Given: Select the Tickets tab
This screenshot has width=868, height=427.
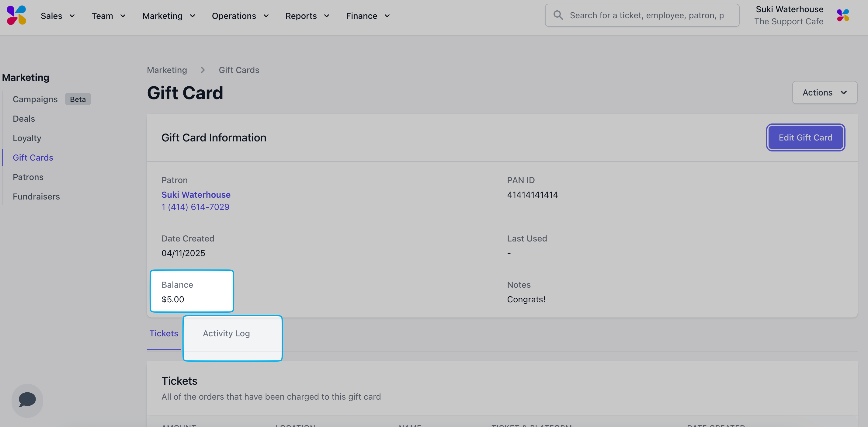Looking at the screenshot, I should click(x=164, y=333).
